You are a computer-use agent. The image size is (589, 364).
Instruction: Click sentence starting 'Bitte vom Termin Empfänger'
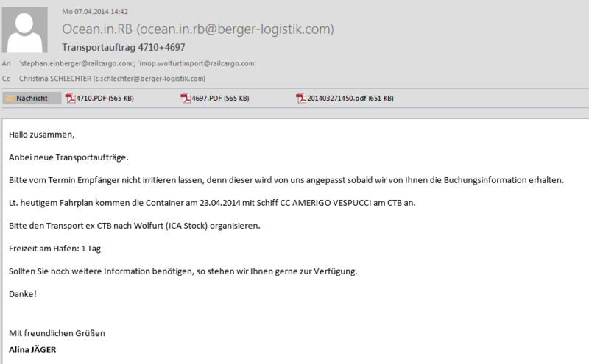tap(286, 180)
